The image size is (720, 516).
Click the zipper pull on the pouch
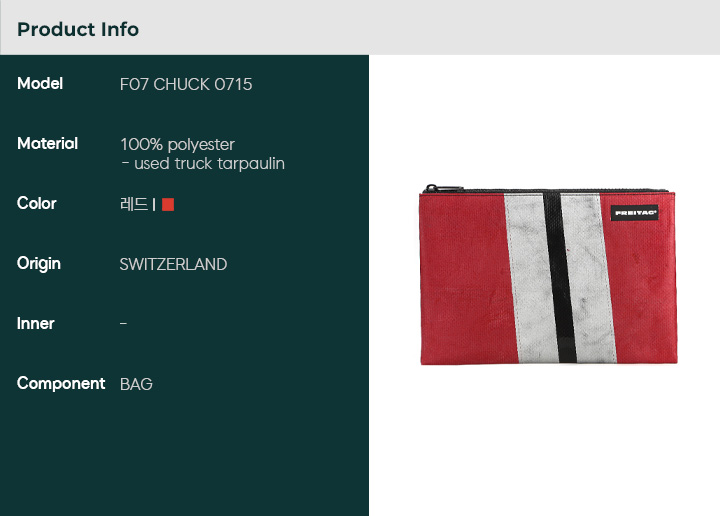431,187
